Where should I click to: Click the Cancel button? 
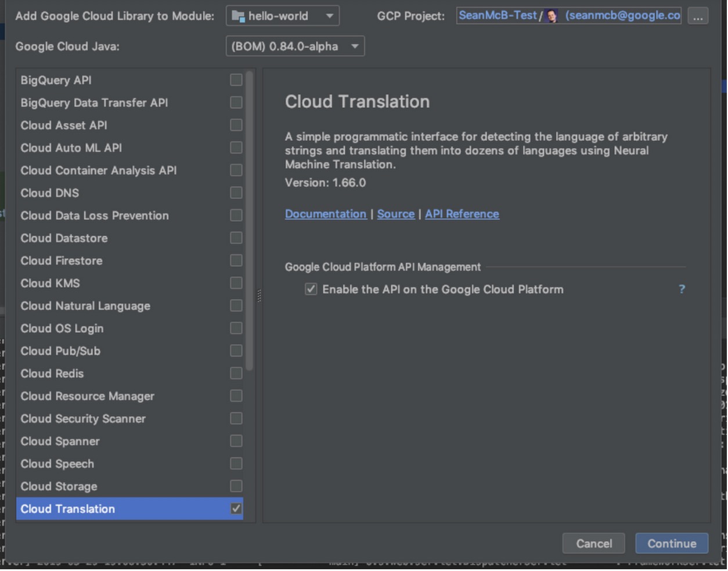tap(593, 544)
